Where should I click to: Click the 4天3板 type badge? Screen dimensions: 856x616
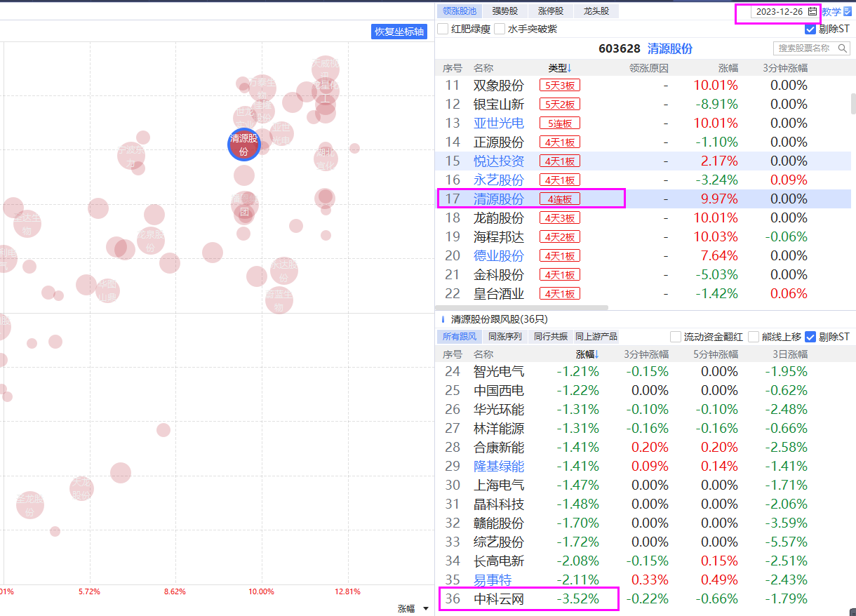560,218
